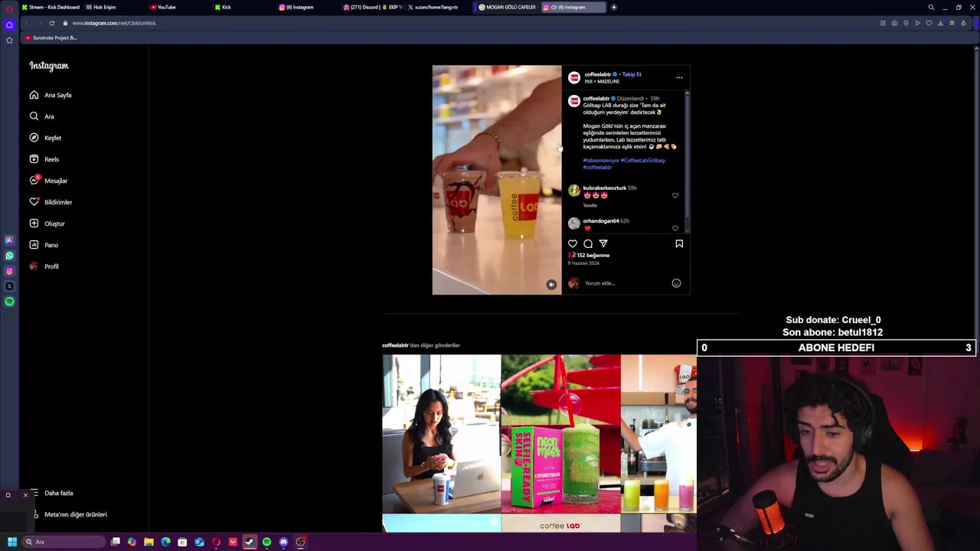The image size is (980, 551).
Task: Open File Explorer from taskbar
Action: tap(149, 542)
